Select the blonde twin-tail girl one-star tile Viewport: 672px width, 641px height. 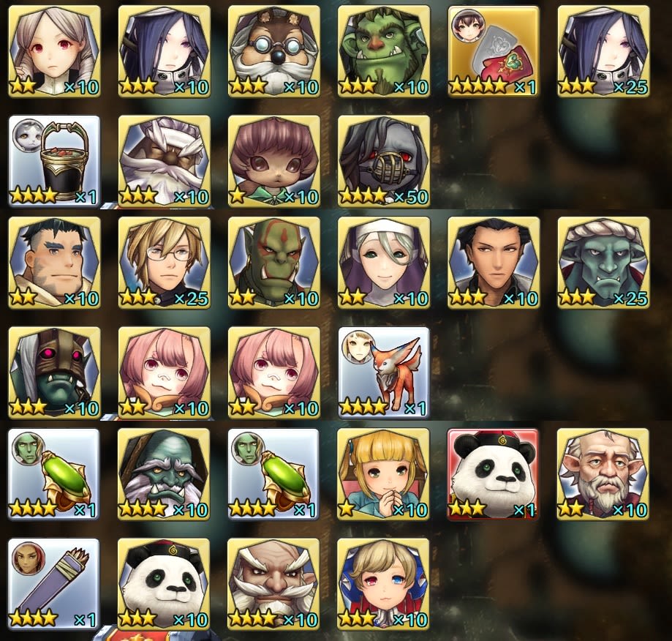384,474
